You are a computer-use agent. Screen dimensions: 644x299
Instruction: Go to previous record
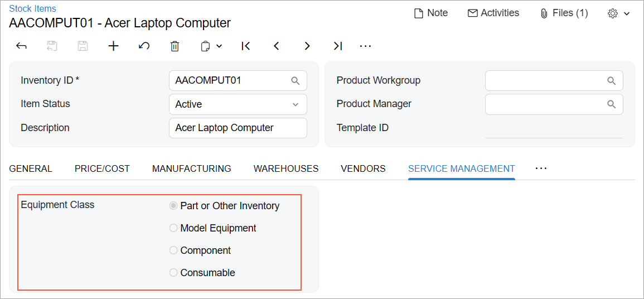277,46
